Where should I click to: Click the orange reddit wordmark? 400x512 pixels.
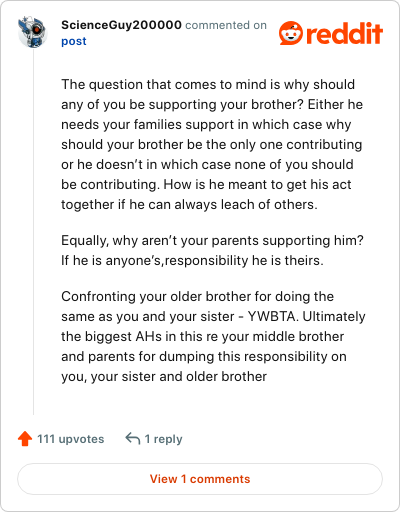(344, 33)
